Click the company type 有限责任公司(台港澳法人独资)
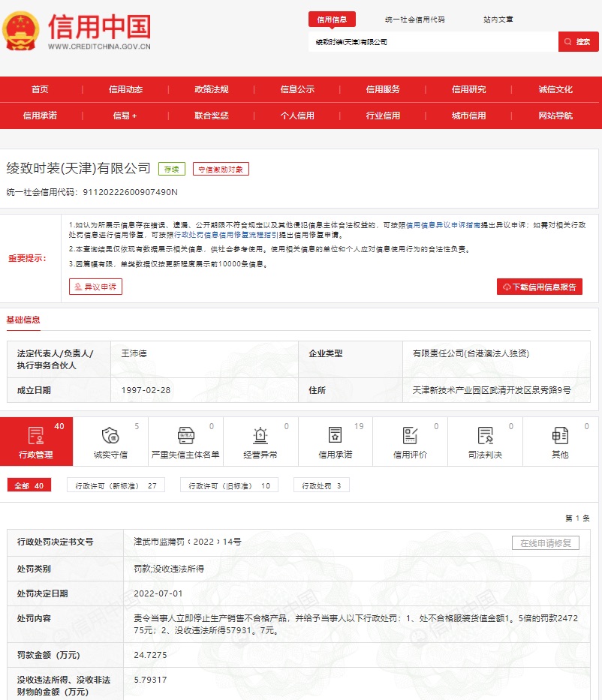Image resolution: width=602 pixels, height=700 pixels. click(x=471, y=353)
